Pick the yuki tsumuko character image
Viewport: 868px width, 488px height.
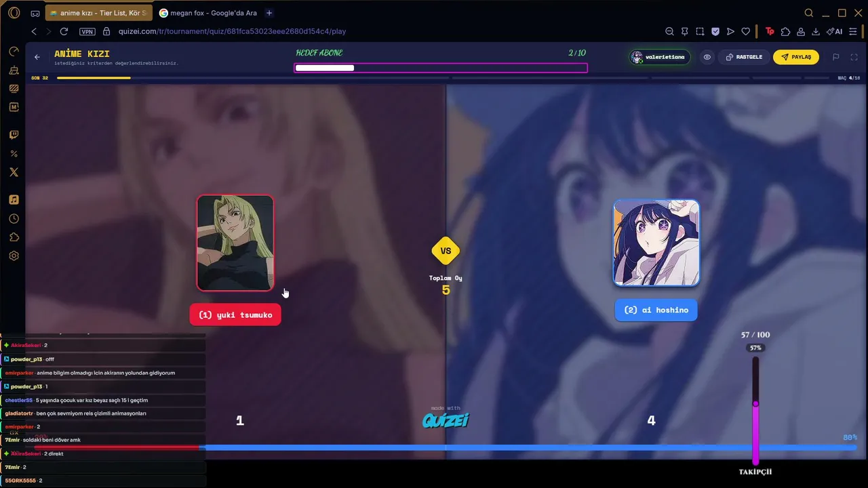(x=235, y=243)
